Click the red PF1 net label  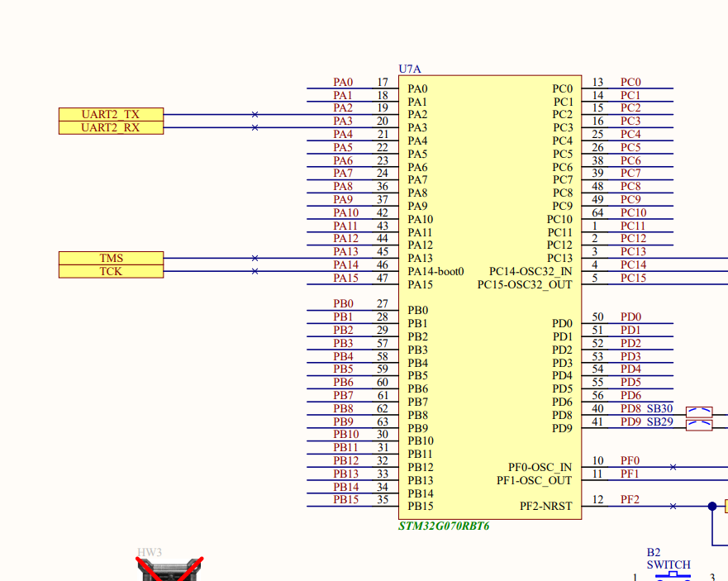tap(630, 474)
